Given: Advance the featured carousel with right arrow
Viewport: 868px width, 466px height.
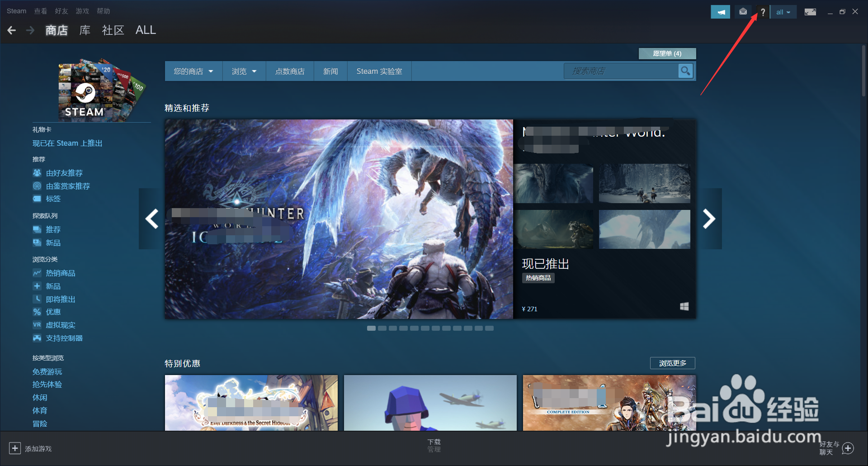Looking at the screenshot, I should tap(709, 219).
